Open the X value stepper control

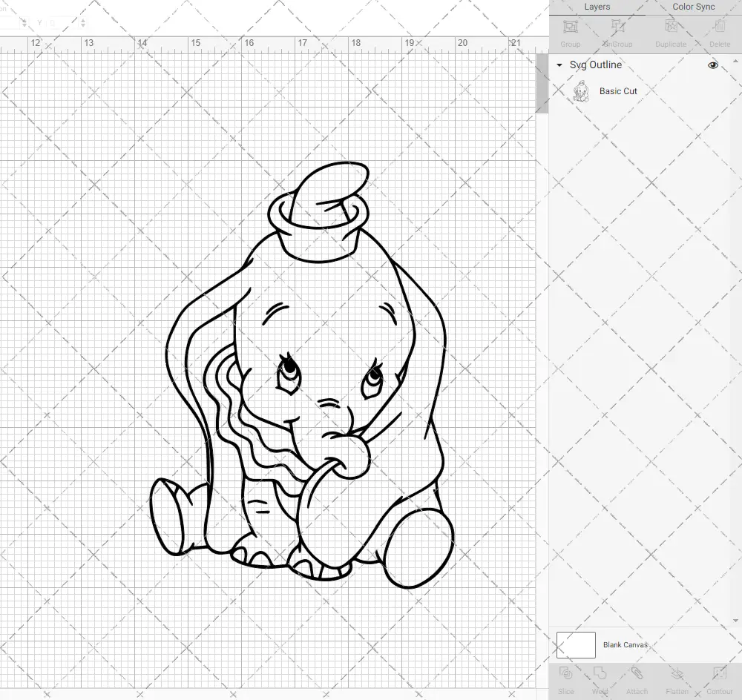click(x=24, y=22)
